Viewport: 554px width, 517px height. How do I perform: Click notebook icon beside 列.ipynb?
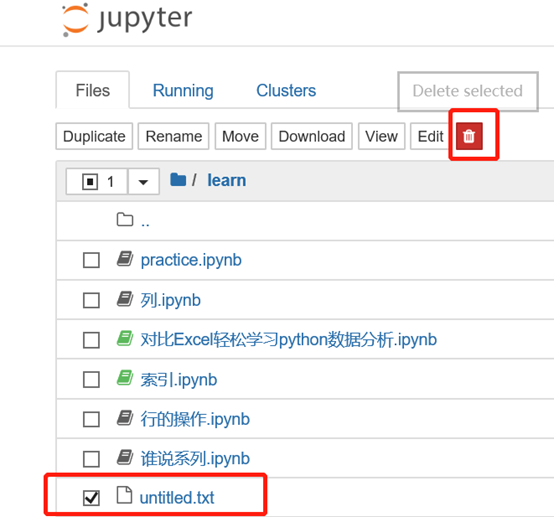click(x=125, y=299)
